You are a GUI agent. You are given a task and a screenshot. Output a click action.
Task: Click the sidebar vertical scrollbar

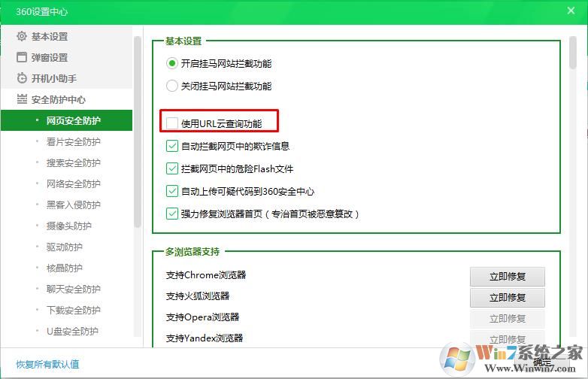tap(138, 131)
